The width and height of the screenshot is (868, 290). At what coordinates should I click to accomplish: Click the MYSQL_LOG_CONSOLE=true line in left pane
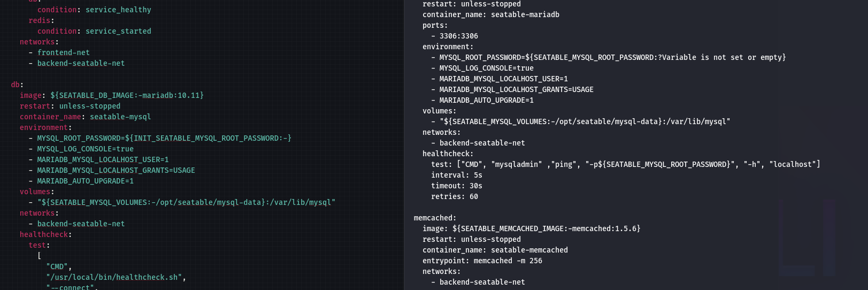tap(81, 149)
